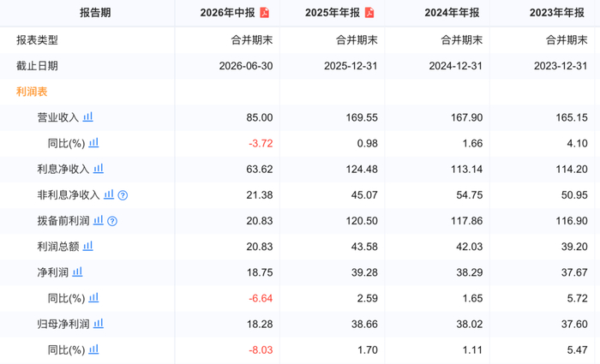
Task: Select 营业收入 value 165.15
Action: pos(572,117)
